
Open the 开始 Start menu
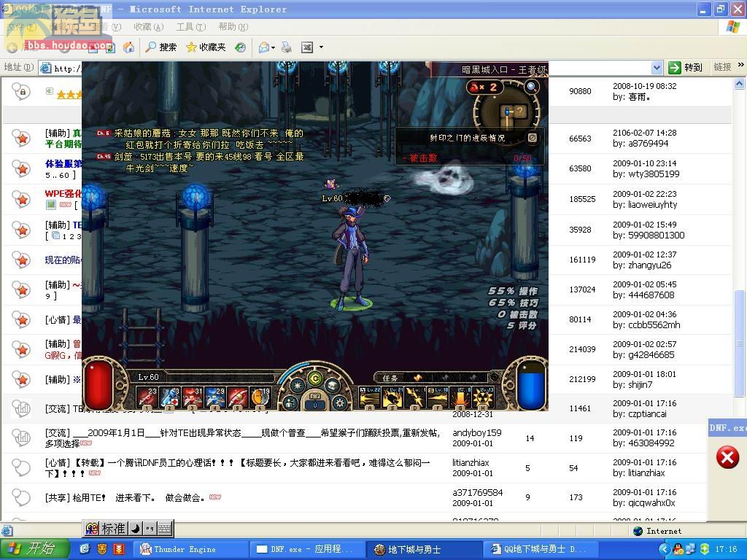(35, 549)
